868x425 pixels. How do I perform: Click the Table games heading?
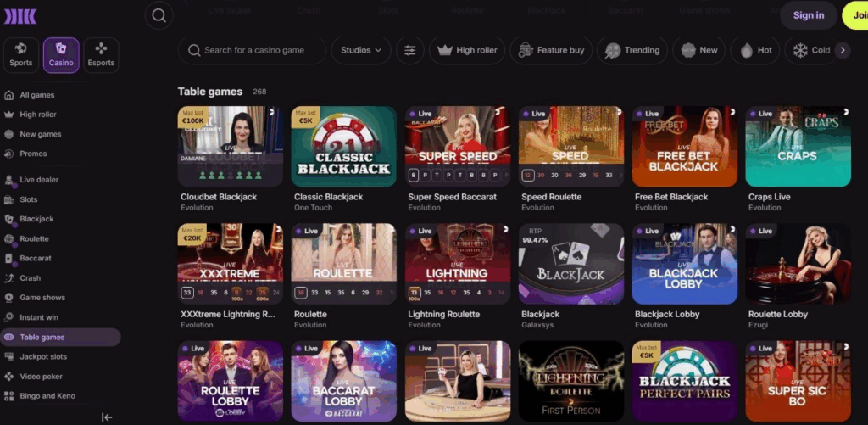(x=210, y=92)
